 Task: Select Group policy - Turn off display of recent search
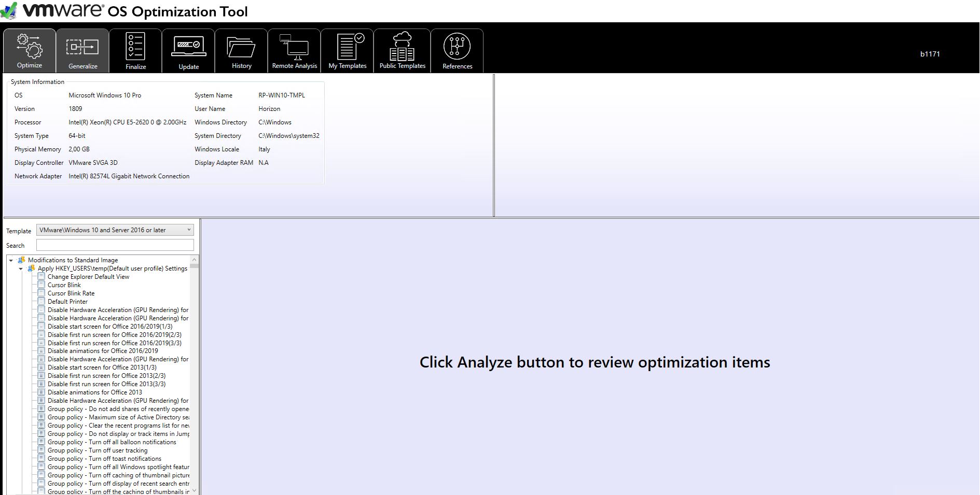point(119,483)
